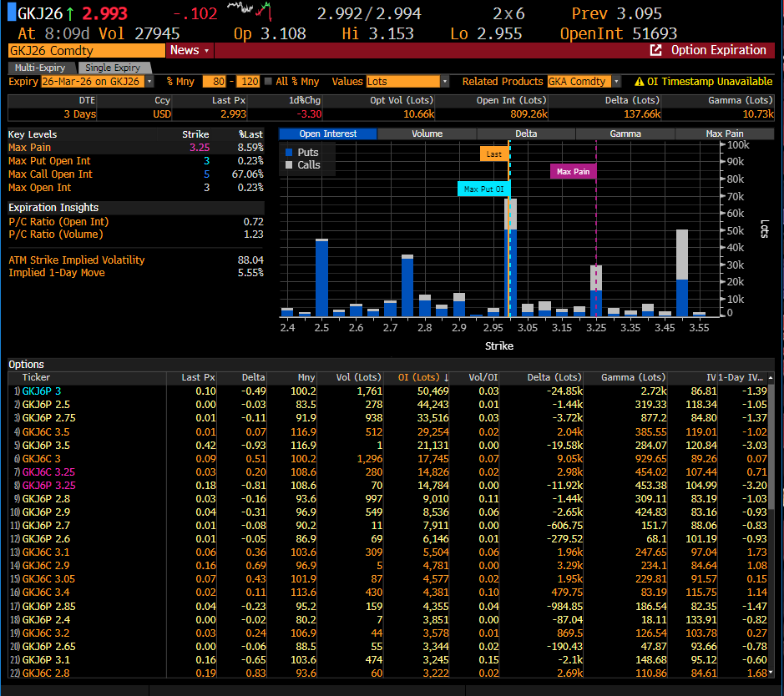
Task: Click the Open Int (Lots) 809.26k value
Action: 529,114
